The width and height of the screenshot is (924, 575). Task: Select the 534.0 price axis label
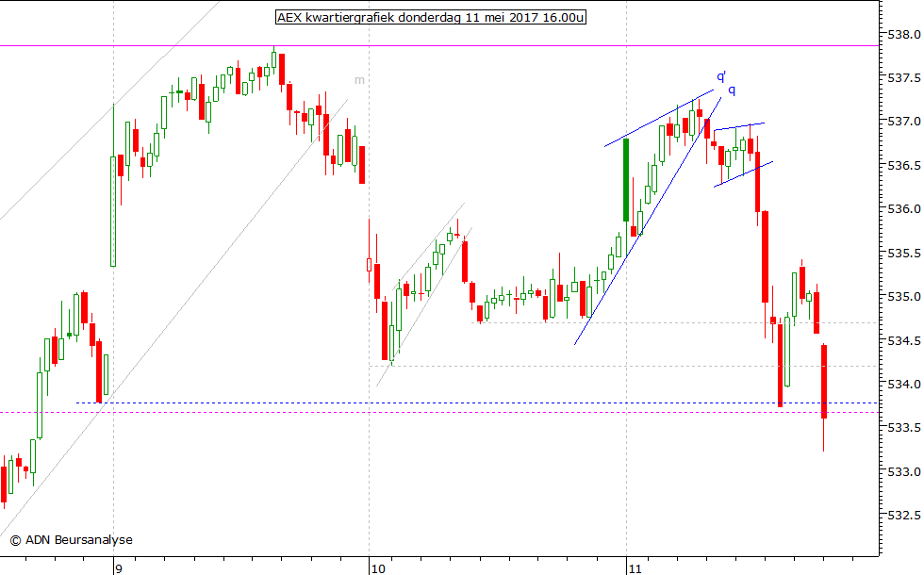point(904,385)
